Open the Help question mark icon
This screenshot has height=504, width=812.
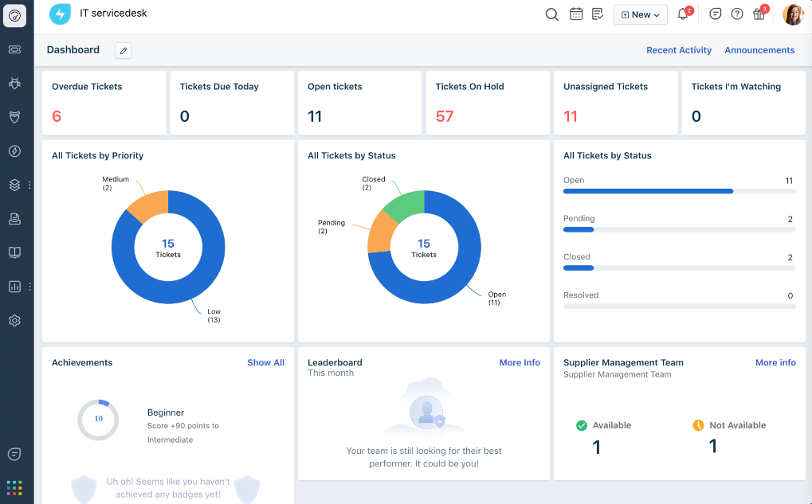[736, 14]
